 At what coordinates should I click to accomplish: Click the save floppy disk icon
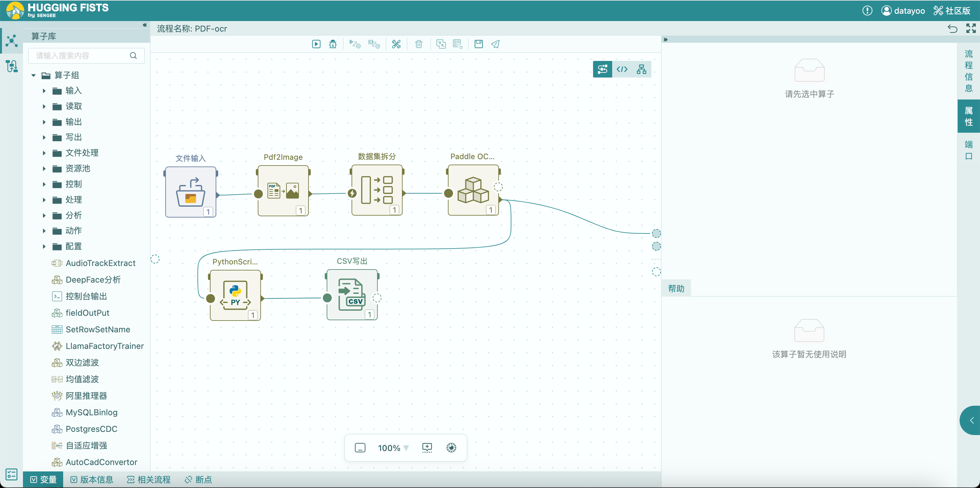pos(479,44)
